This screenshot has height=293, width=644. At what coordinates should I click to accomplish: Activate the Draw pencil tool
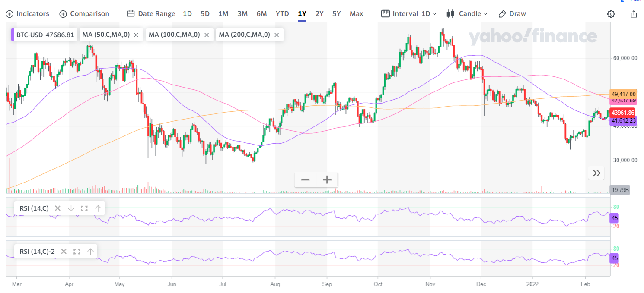pos(512,14)
